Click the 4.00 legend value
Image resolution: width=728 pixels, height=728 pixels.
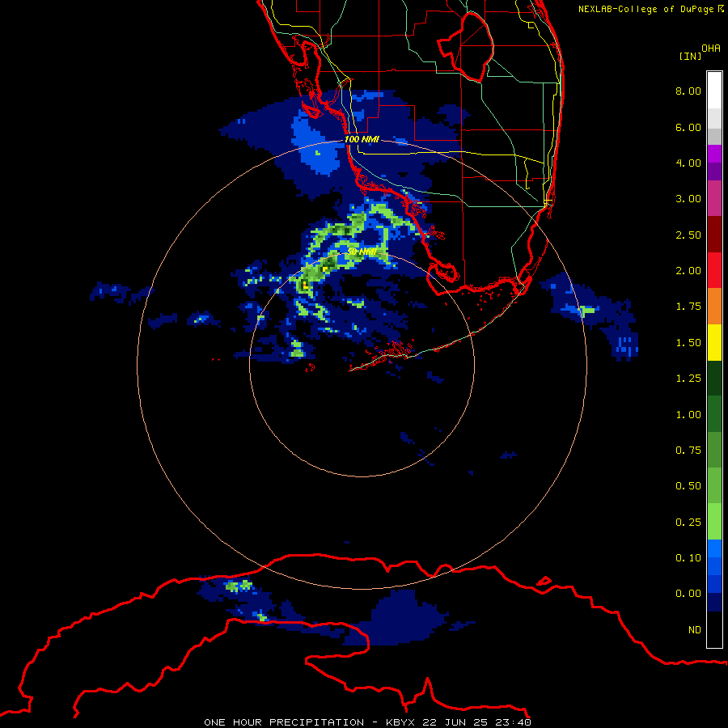tap(688, 163)
